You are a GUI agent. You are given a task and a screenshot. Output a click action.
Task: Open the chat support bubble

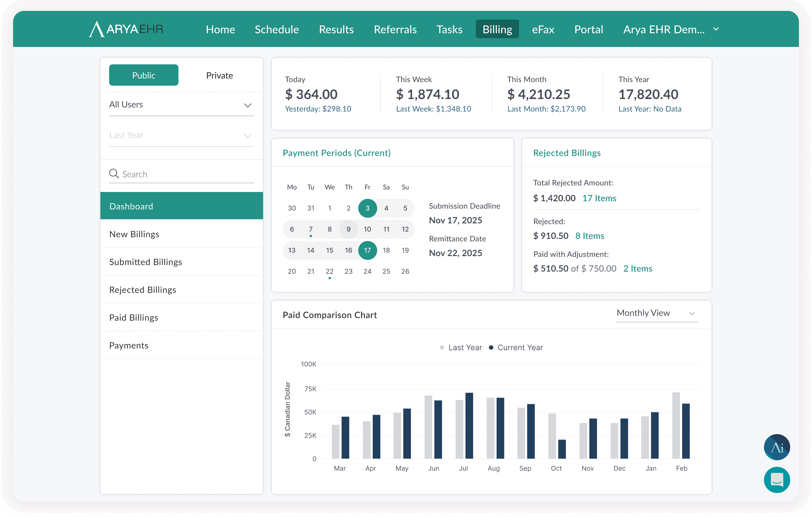coord(777,480)
